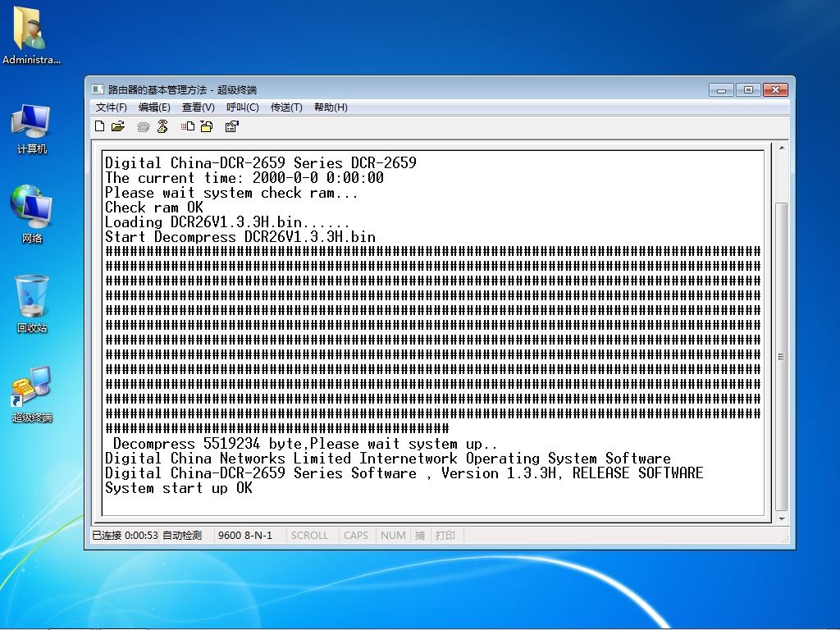The height and width of the screenshot is (630, 840).
Task: Click the Receive file toolbar icon
Action: [207, 126]
